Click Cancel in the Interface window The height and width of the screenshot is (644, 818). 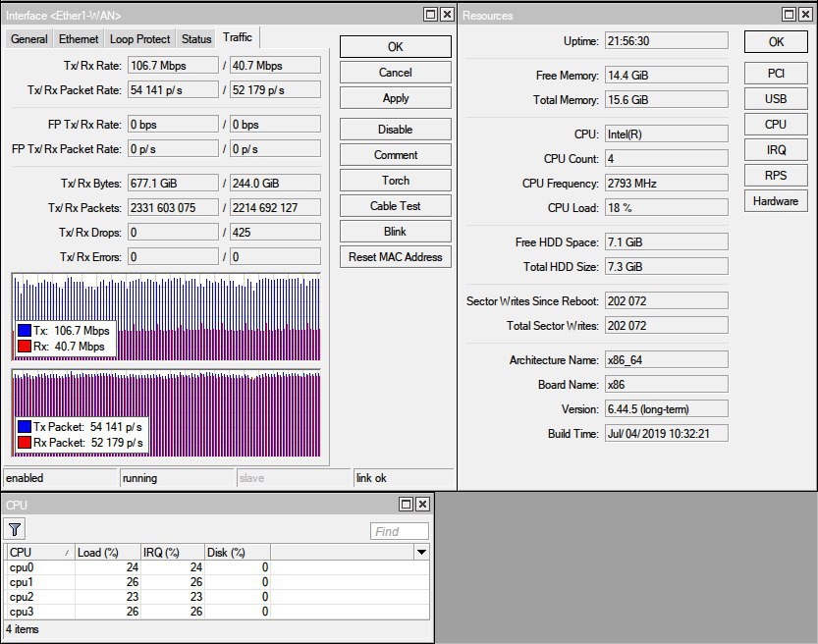coord(396,73)
